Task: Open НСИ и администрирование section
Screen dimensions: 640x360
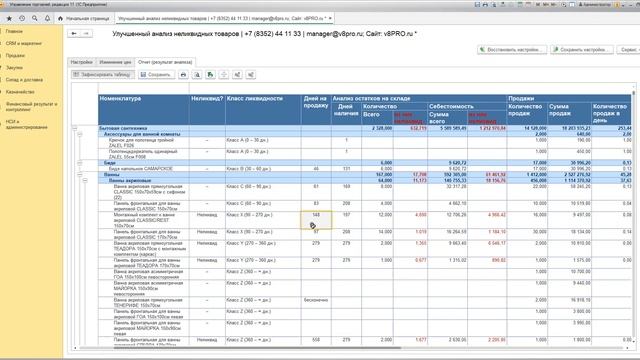Action: (27, 124)
